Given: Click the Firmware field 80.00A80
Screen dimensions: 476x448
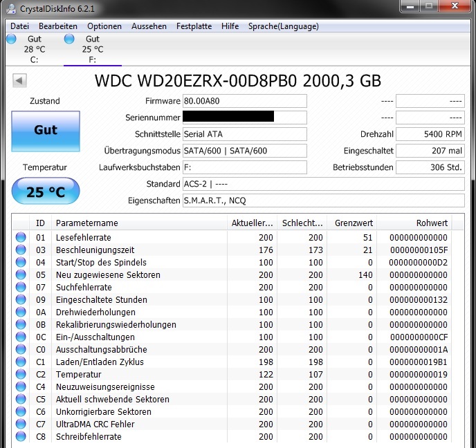Looking at the screenshot, I should (x=245, y=101).
